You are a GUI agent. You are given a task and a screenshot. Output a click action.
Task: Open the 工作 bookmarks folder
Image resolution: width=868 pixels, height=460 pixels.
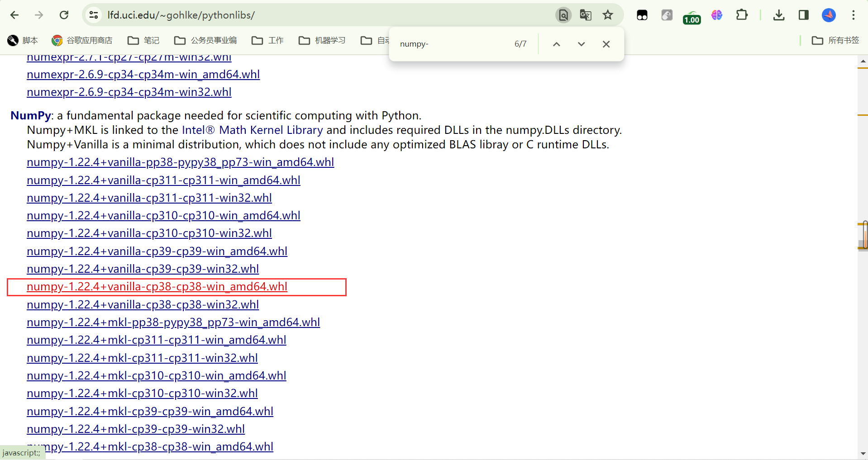click(267, 40)
